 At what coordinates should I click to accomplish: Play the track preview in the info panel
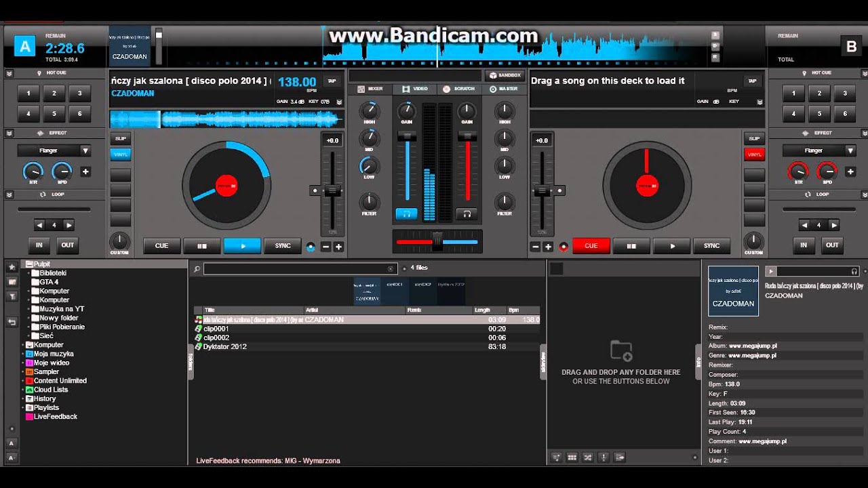pyautogui.click(x=770, y=271)
